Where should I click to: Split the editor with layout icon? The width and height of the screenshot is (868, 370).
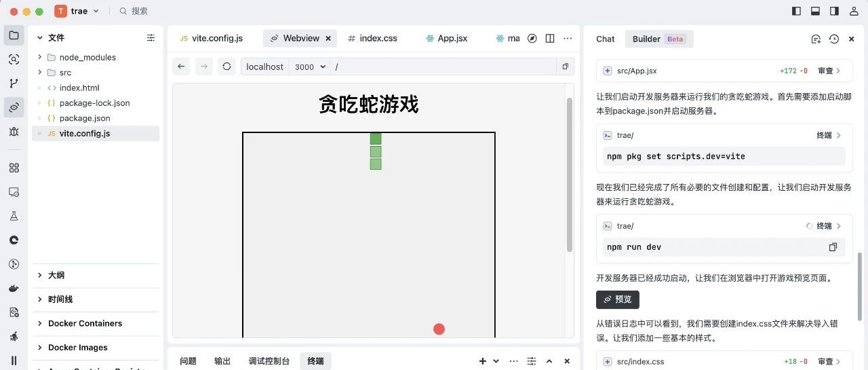click(x=550, y=39)
